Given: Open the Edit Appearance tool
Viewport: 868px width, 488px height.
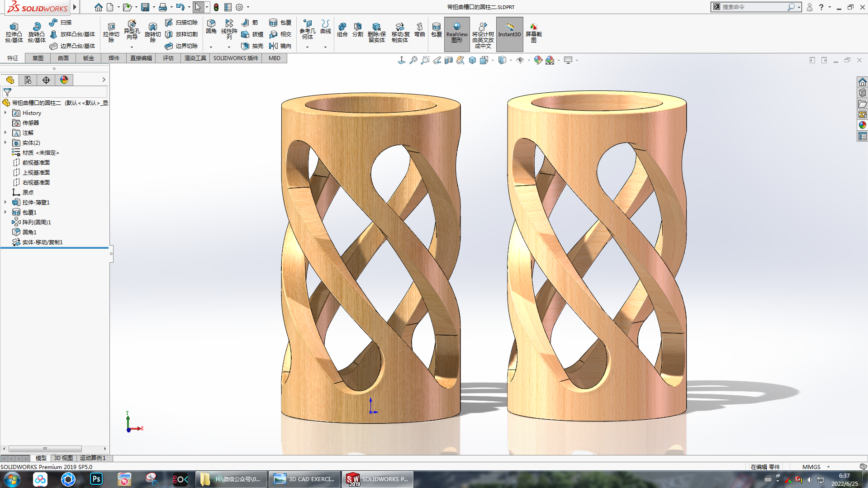Looking at the screenshot, I should coord(538,60).
